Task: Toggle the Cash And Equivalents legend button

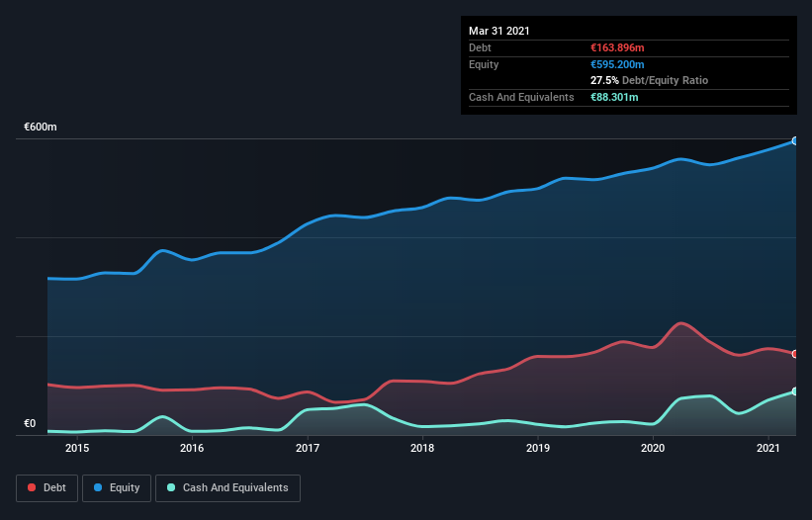Action: (227, 488)
